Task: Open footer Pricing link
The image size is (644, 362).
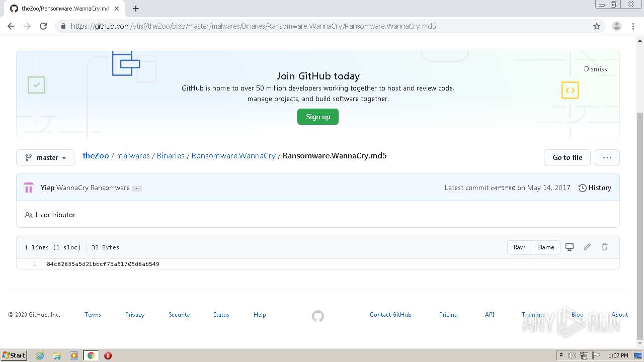Action: tap(448, 315)
